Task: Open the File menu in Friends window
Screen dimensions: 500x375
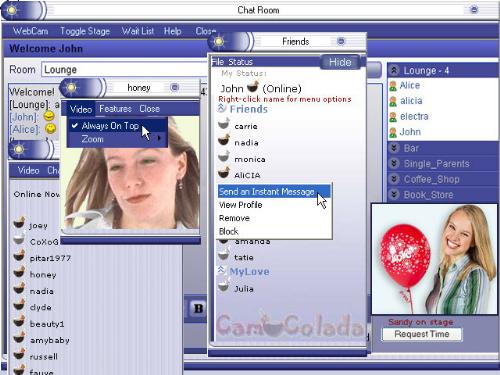Action: coord(218,62)
